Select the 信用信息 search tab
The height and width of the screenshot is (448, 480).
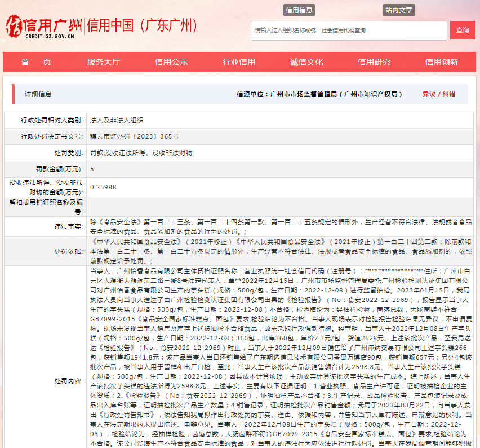coord(299,10)
